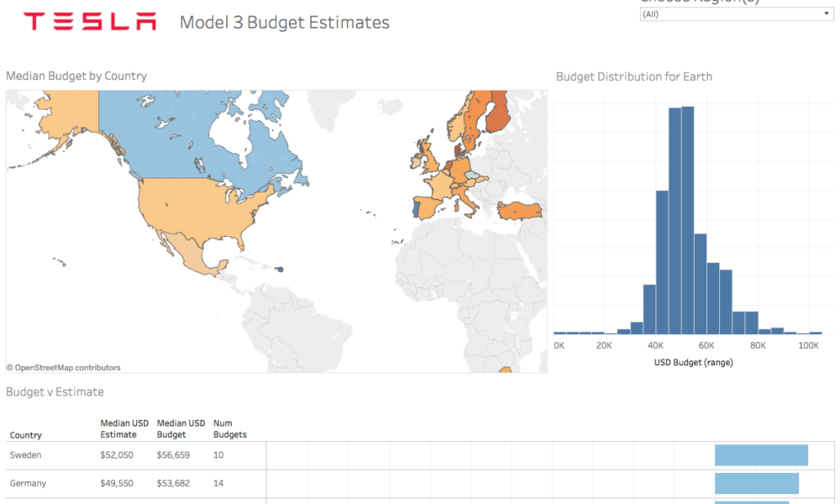Select Portugal on the map
The height and width of the screenshot is (504, 840).
point(415,207)
